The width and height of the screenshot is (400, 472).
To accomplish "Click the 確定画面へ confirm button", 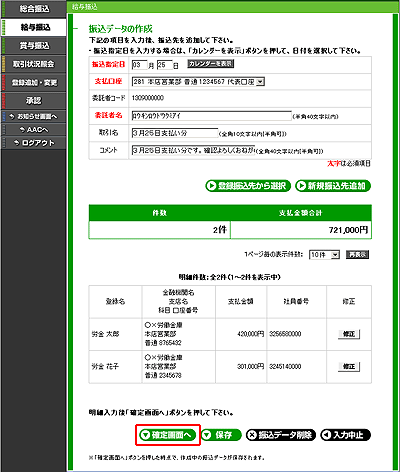I will click(x=168, y=435).
